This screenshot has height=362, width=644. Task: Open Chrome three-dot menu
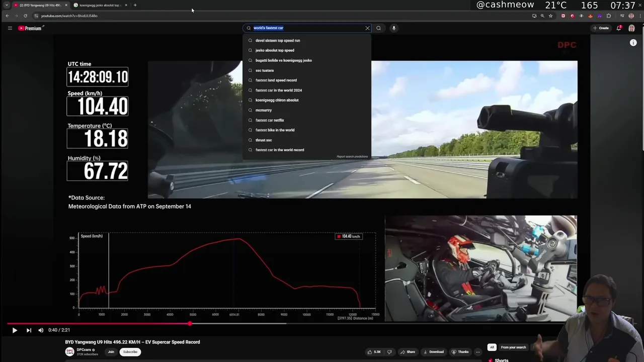639,16
